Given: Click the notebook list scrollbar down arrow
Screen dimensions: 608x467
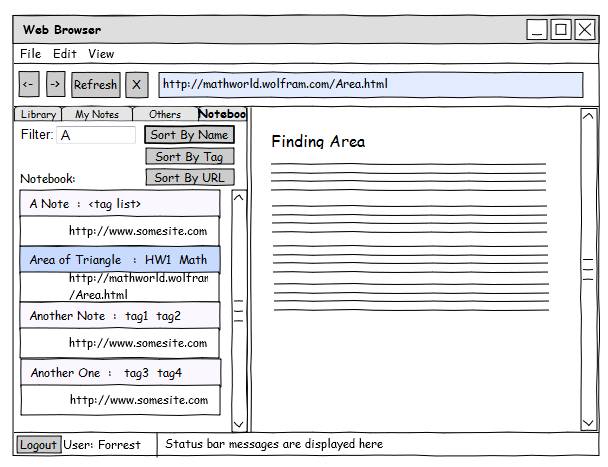Looking at the screenshot, I should [x=239, y=424].
